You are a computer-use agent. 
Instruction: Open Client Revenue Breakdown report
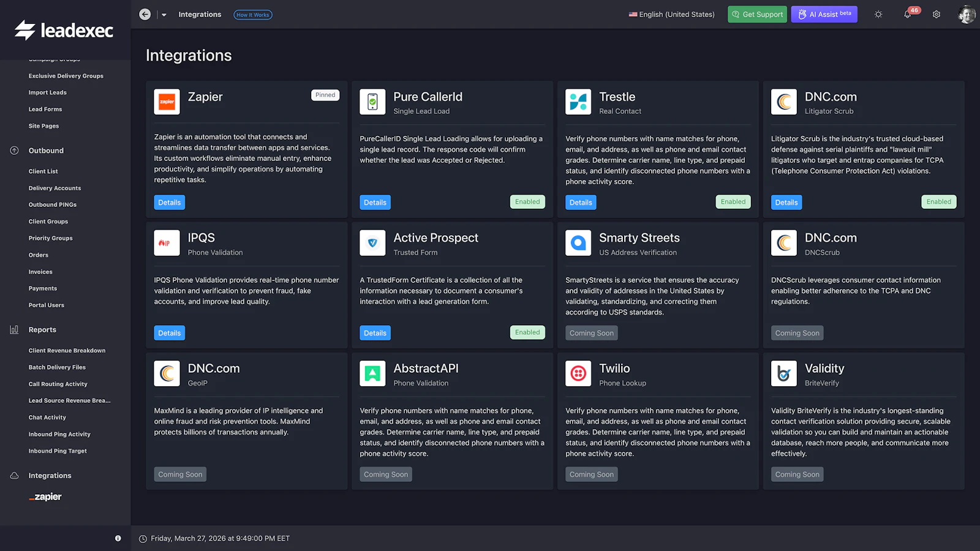coord(67,351)
